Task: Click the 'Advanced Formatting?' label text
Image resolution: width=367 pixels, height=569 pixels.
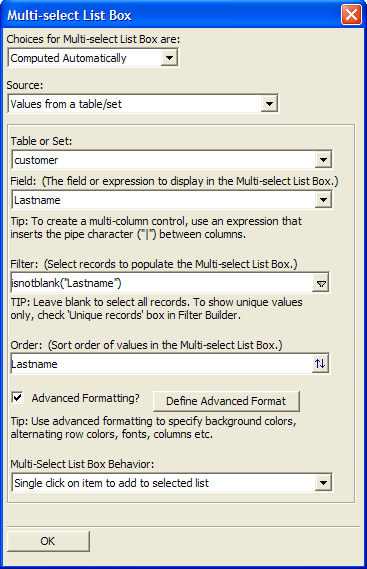Action: tap(85, 398)
